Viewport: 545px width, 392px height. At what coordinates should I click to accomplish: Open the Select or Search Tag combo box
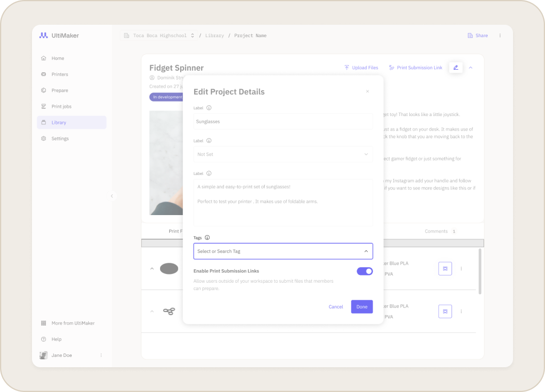(x=283, y=251)
